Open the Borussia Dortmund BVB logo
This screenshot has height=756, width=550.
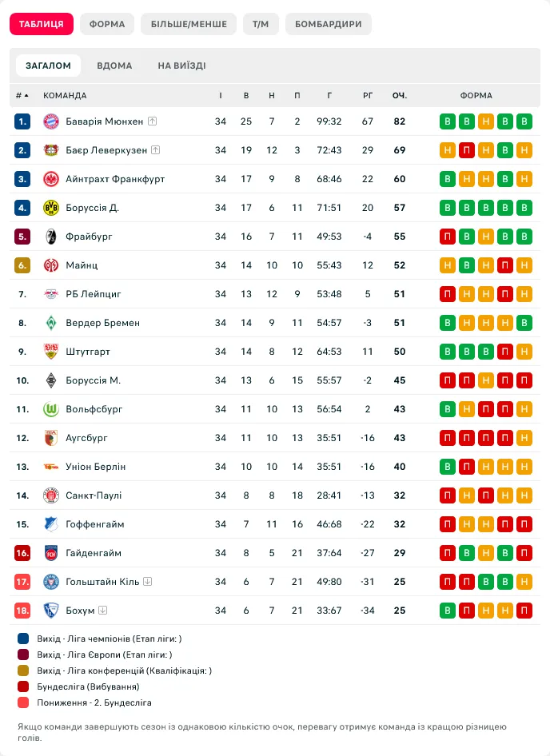coord(50,208)
